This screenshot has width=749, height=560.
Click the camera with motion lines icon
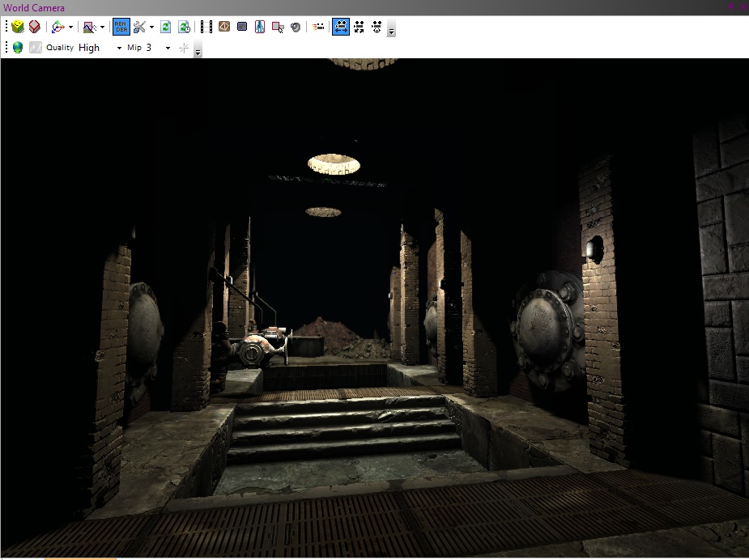[318, 27]
